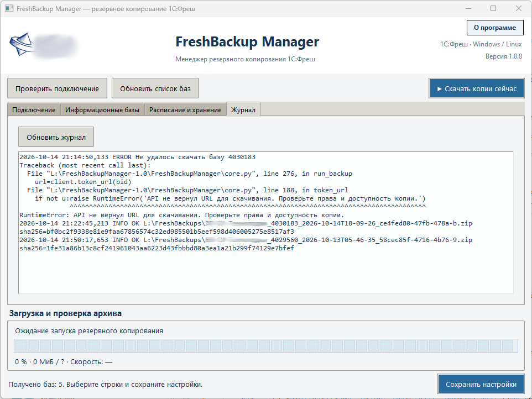Click the ERROR log line for base 4030183

(x=137, y=157)
